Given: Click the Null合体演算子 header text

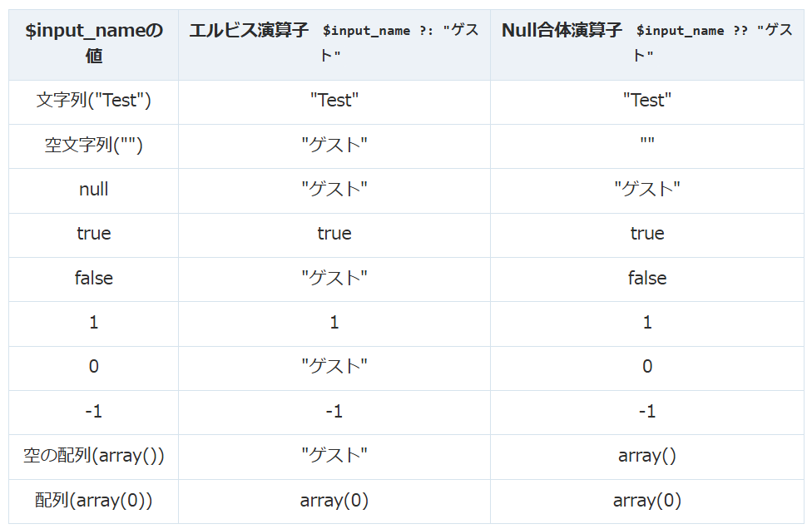Looking at the screenshot, I should [562, 31].
